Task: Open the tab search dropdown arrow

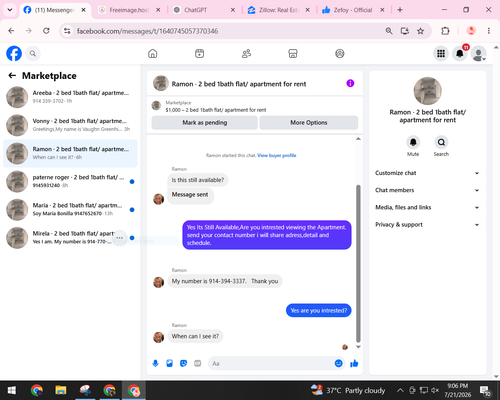Action: [x=10, y=10]
